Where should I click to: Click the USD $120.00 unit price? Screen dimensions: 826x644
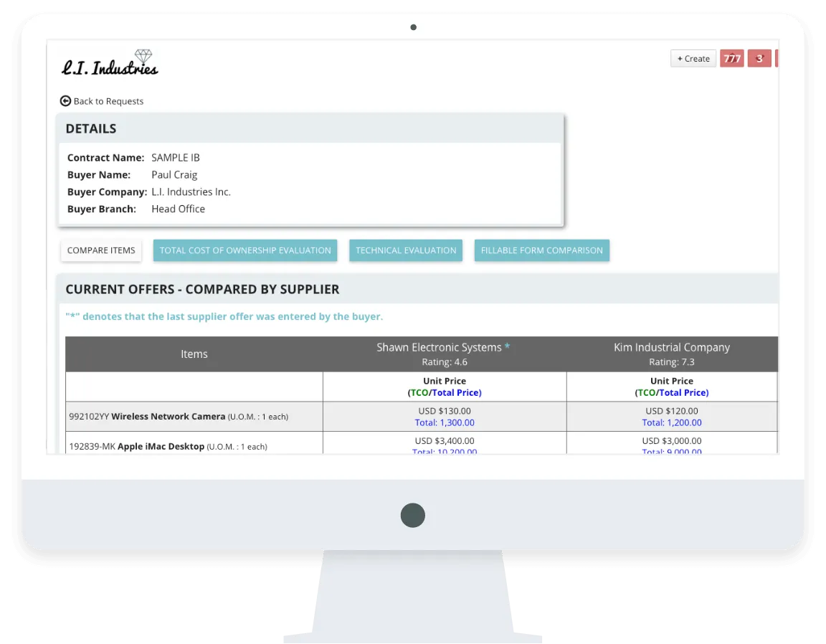pos(672,410)
